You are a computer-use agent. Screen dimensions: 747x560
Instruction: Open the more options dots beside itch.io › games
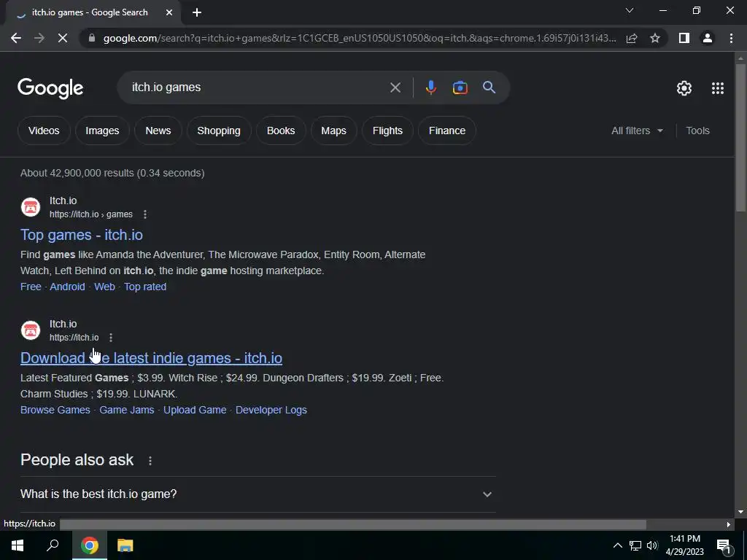pos(145,214)
